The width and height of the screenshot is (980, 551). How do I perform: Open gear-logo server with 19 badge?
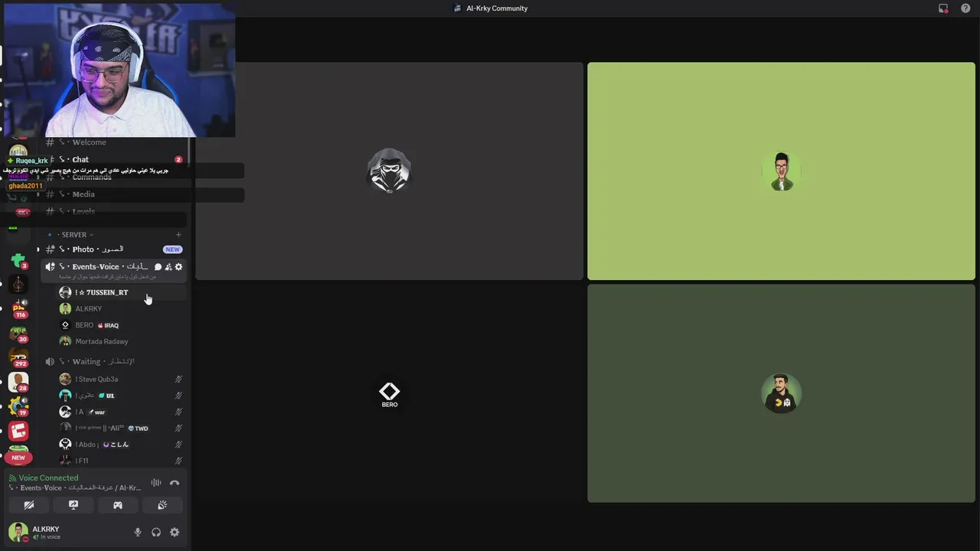(x=18, y=406)
